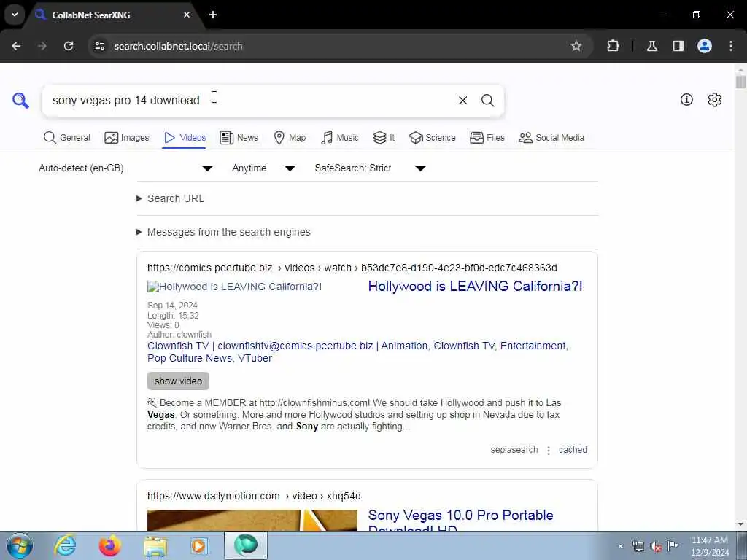
Task: Bookmark this page with star
Action: (576, 46)
